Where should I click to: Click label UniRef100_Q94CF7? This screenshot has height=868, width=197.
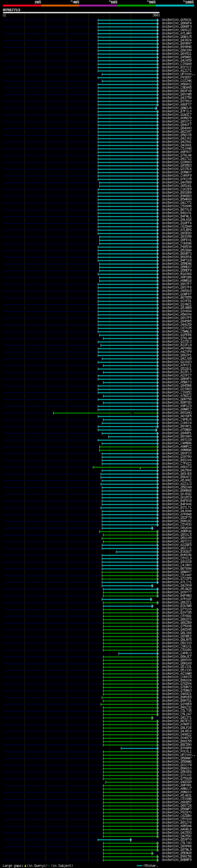[177, 125]
